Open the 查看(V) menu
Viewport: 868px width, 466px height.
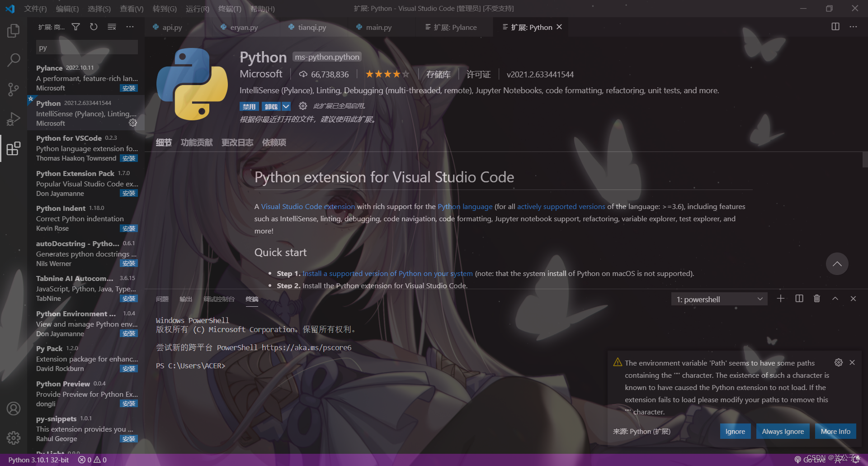click(132, 9)
